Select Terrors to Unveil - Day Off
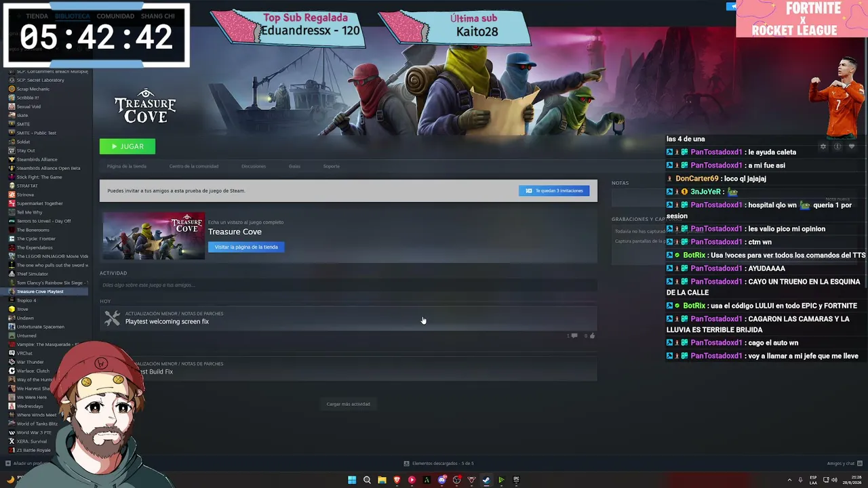 point(43,221)
